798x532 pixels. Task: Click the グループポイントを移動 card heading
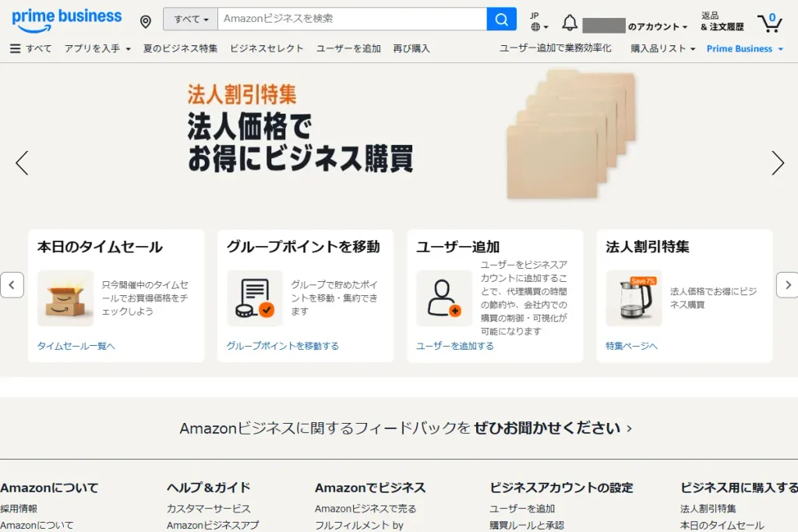tap(303, 247)
